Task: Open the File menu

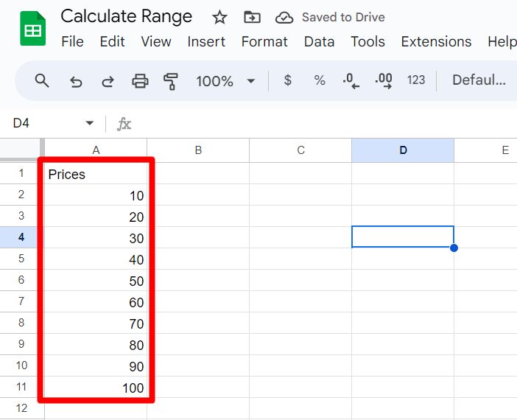Action: [72, 41]
